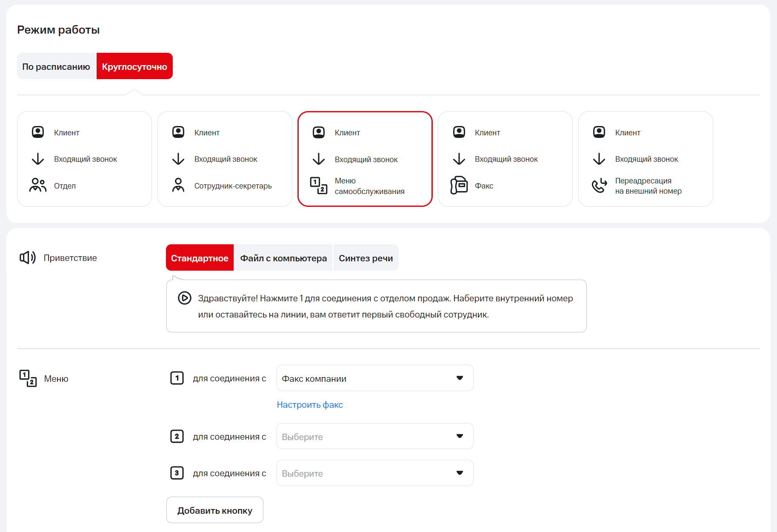This screenshot has width=777, height=532.
Task: Open the Факс компании dropdown
Action: point(374,378)
